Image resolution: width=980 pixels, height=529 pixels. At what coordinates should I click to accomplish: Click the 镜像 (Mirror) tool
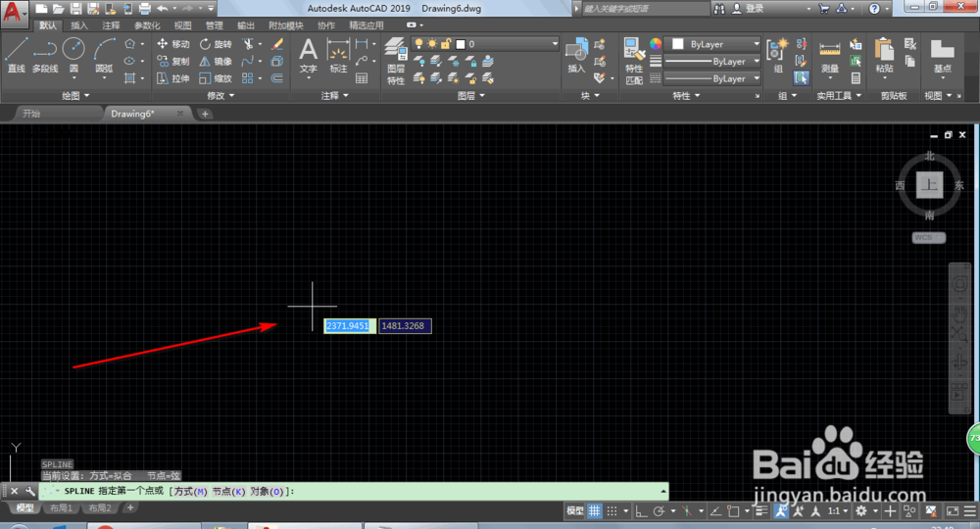pos(216,61)
